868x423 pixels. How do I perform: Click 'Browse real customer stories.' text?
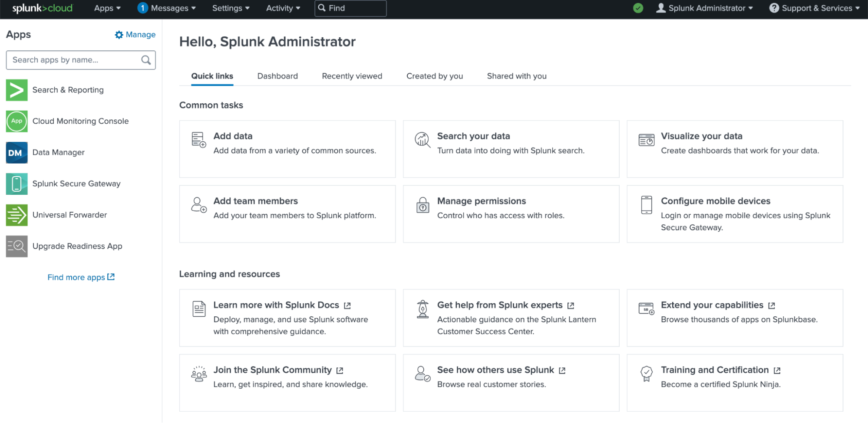point(492,384)
